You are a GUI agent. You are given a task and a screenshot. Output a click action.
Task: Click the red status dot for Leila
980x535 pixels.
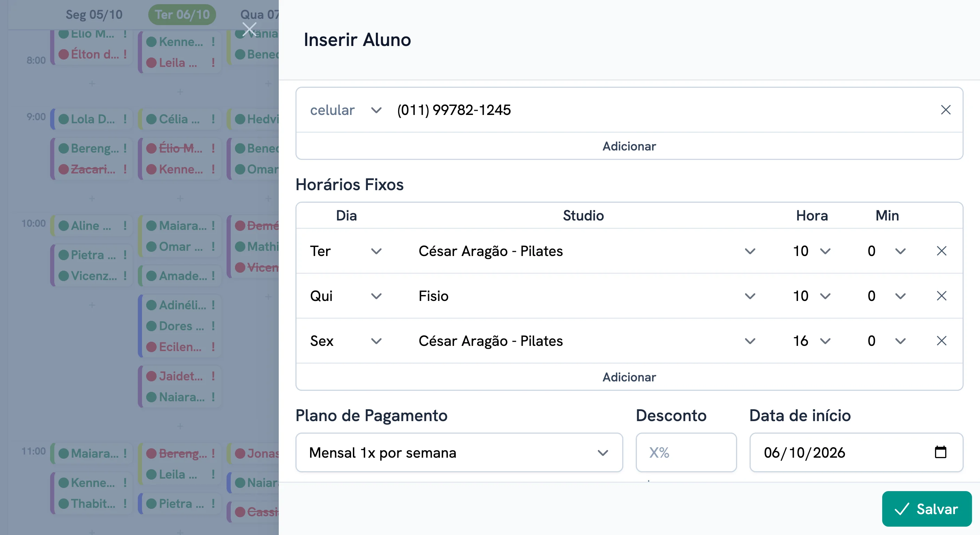coord(151,63)
